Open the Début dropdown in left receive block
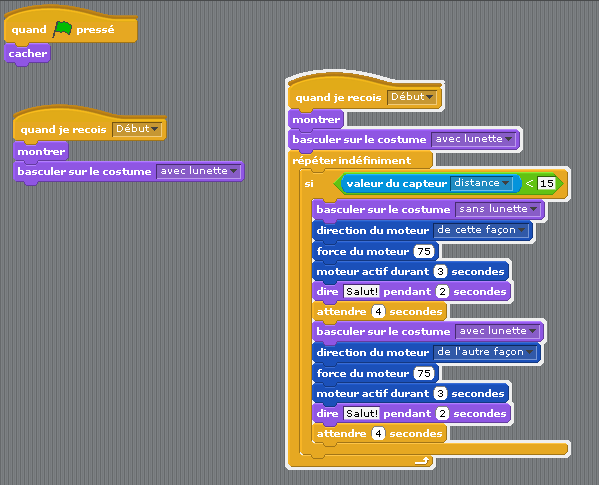This screenshot has width=599, height=485. tap(137, 129)
